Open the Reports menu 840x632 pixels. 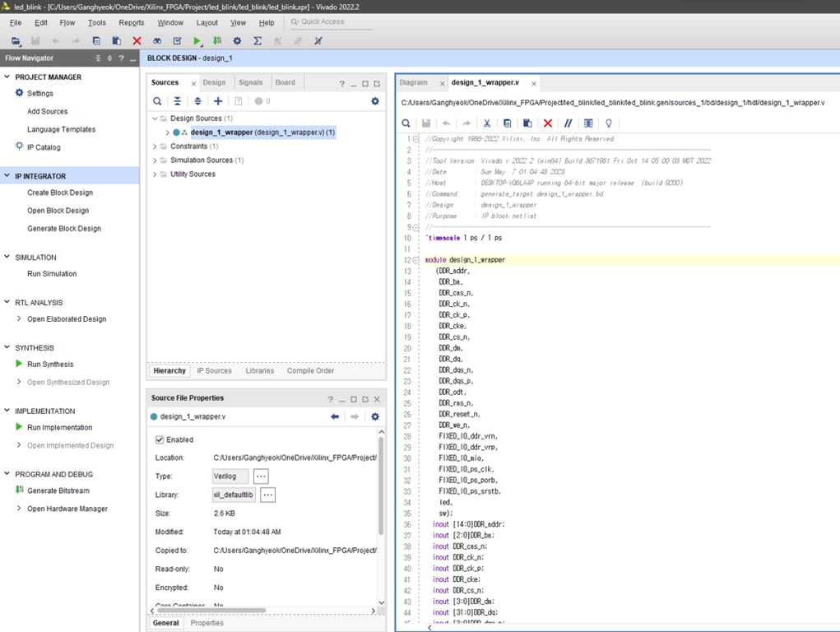pyautogui.click(x=131, y=22)
